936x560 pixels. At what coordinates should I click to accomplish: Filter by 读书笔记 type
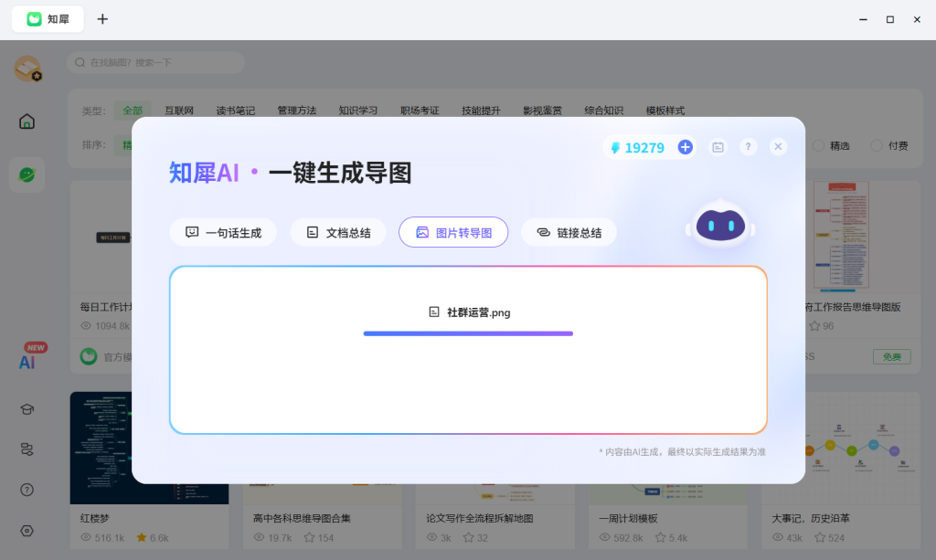pyautogui.click(x=235, y=111)
